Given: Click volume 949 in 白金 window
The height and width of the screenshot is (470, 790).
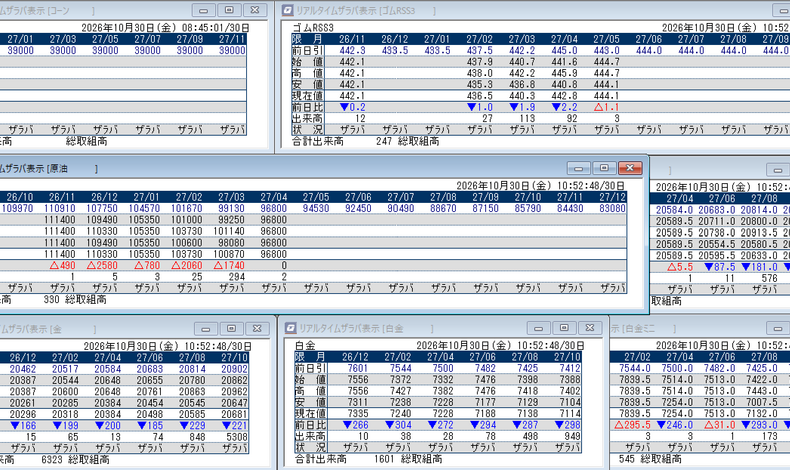Looking at the screenshot, I should click(x=572, y=436).
